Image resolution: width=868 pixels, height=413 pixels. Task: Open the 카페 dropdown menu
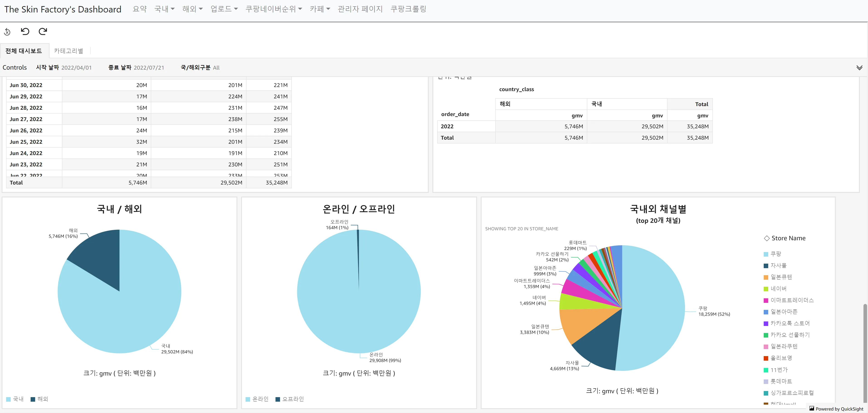320,9
